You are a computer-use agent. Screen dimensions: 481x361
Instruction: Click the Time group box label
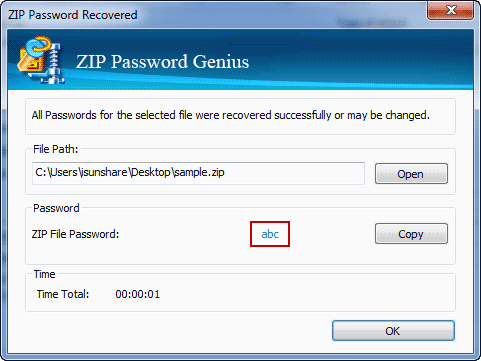coord(44,274)
